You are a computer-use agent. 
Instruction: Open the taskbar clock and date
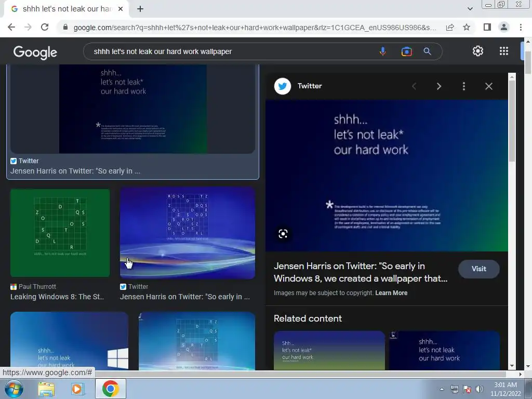click(x=506, y=389)
